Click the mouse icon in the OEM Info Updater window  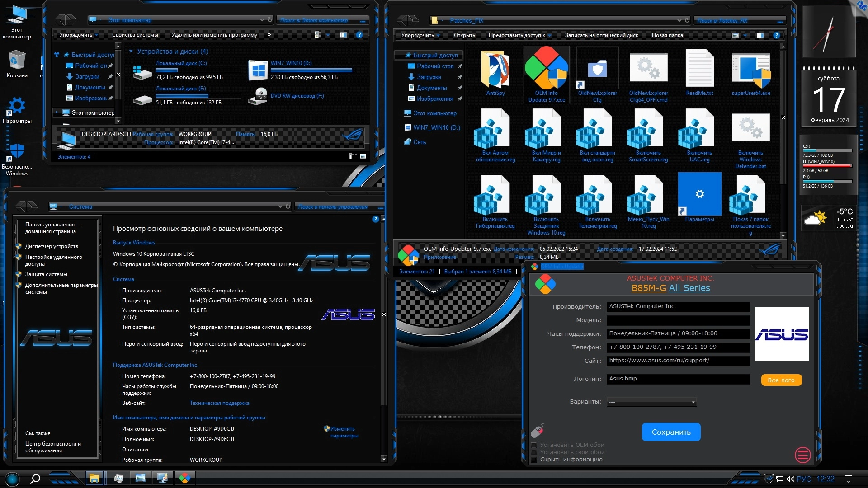[537, 431]
